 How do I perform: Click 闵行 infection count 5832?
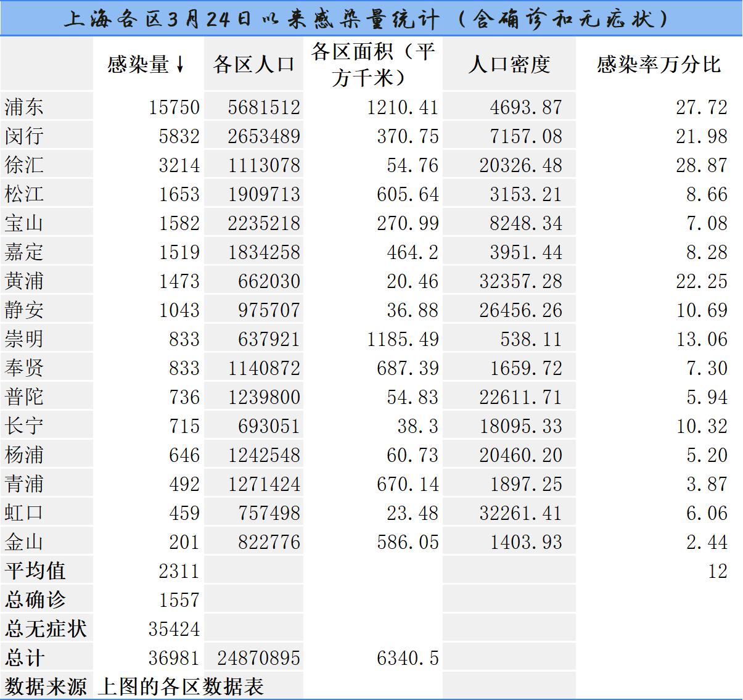(x=179, y=136)
